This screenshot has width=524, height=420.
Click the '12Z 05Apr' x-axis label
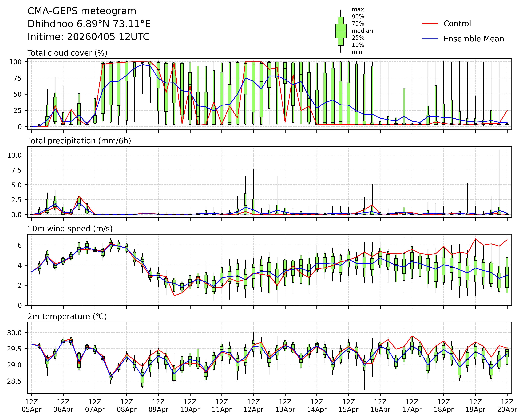coord(32,406)
